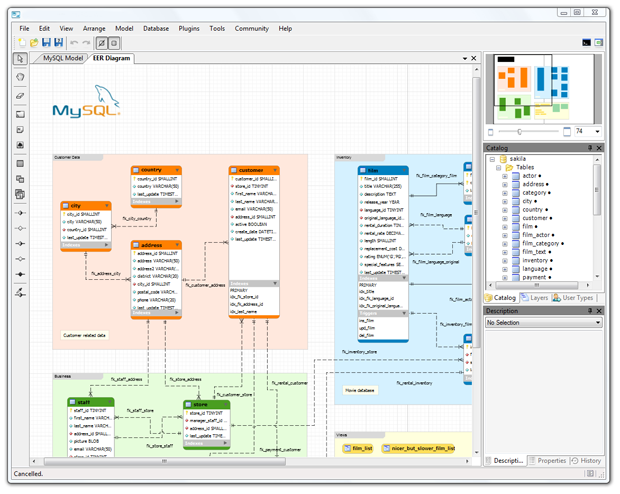Click the Save As toolbar icon

point(59,43)
